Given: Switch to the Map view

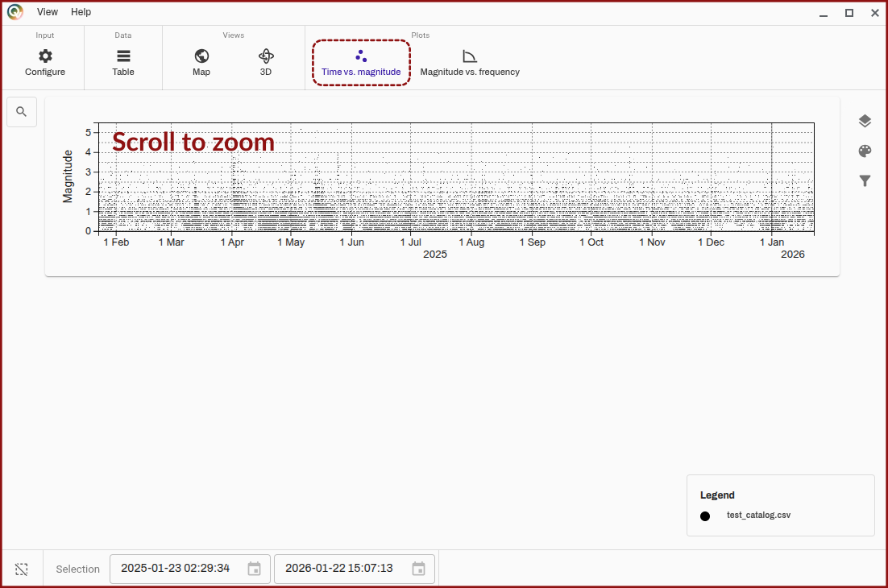Looking at the screenshot, I should [201, 62].
